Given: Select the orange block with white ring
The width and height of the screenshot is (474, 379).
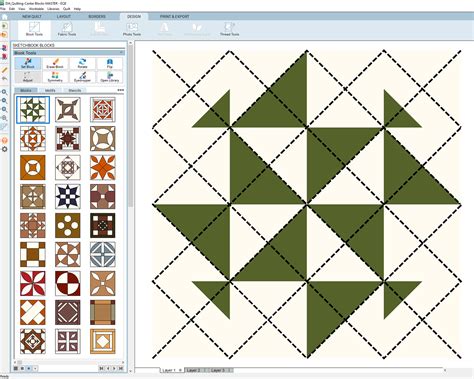Looking at the screenshot, I should [33, 167].
